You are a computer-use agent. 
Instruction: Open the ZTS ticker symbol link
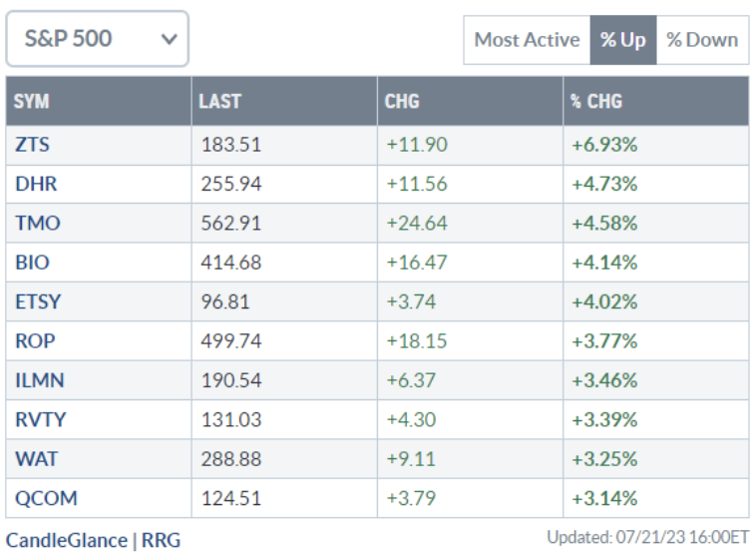[x=32, y=145]
